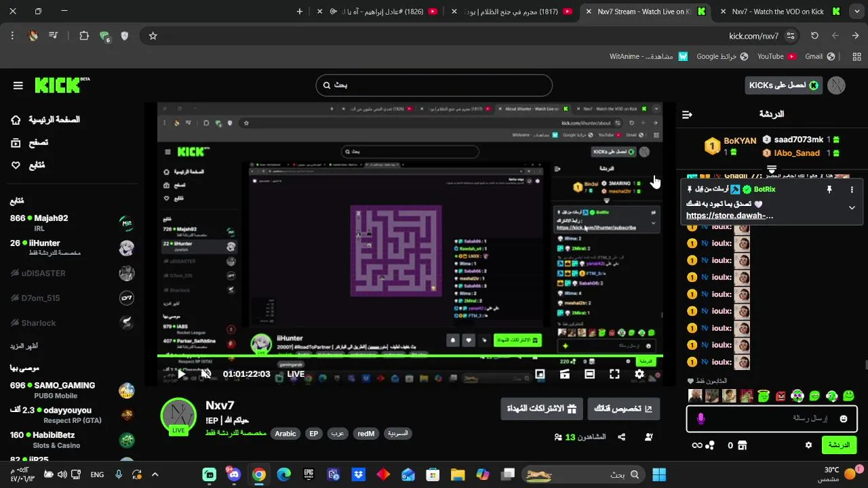Screen dimensions: 868x488
Task: Open Epic Games in the taskbar
Action: click(309, 474)
